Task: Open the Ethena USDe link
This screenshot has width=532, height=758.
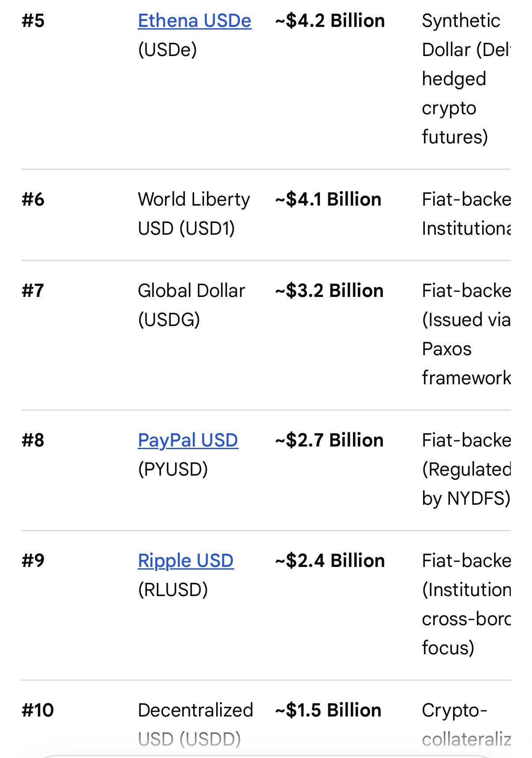Action: click(x=195, y=21)
